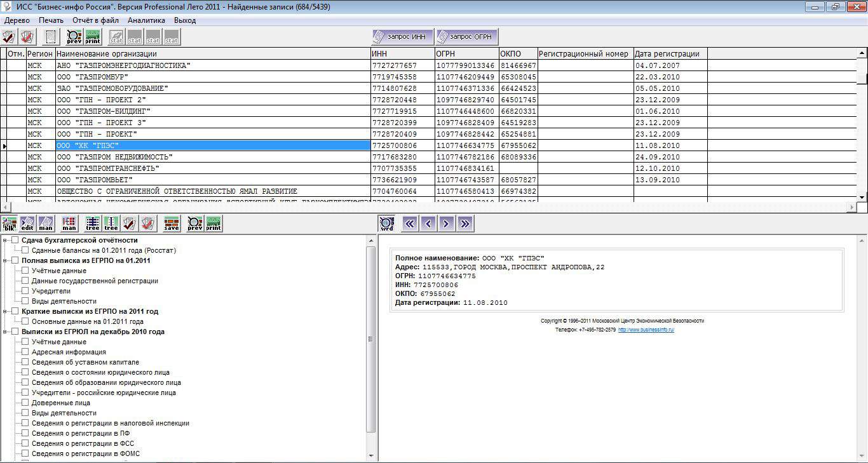Click the blk icon in lower toolbar
868x463 pixels.
(10, 224)
